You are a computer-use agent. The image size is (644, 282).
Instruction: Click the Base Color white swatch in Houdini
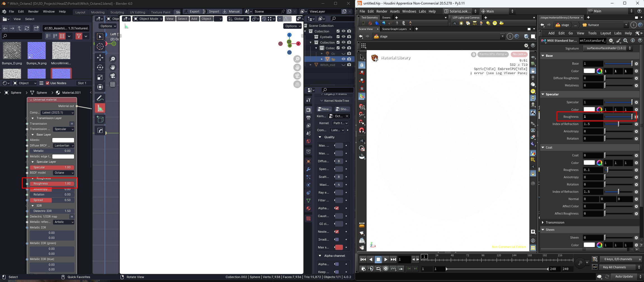[x=589, y=71]
